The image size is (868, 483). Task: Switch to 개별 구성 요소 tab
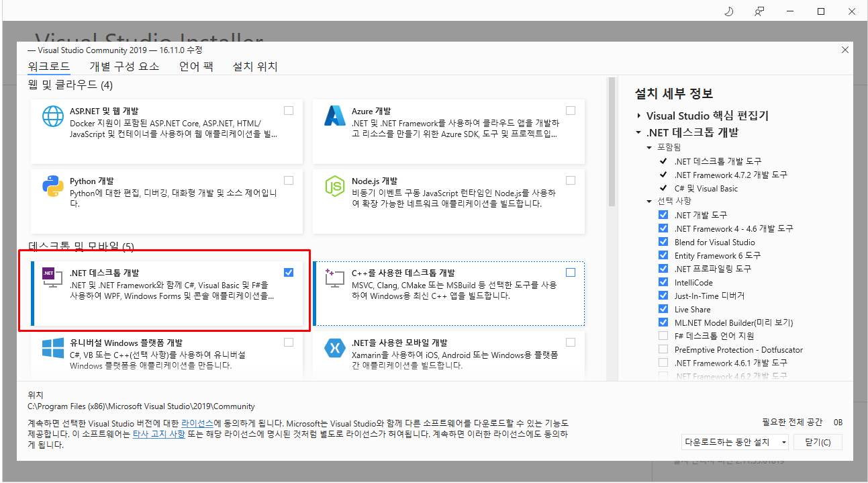pos(124,67)
